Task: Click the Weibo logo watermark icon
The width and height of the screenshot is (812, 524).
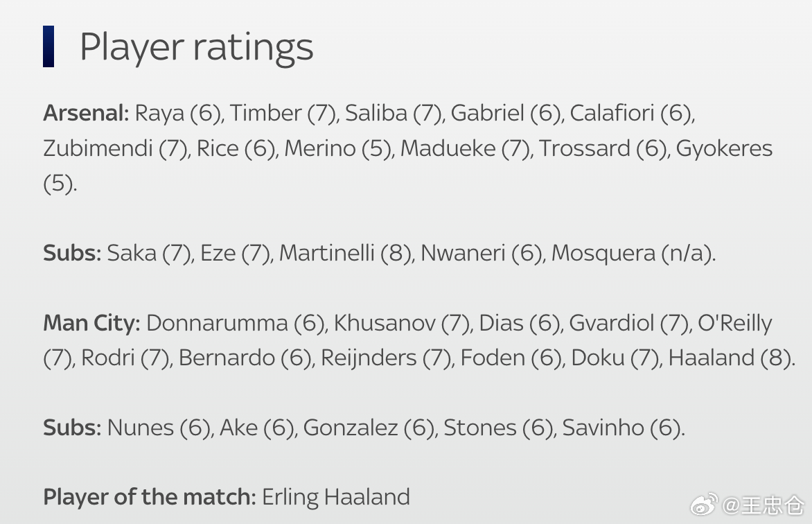Action: [704, 505]
